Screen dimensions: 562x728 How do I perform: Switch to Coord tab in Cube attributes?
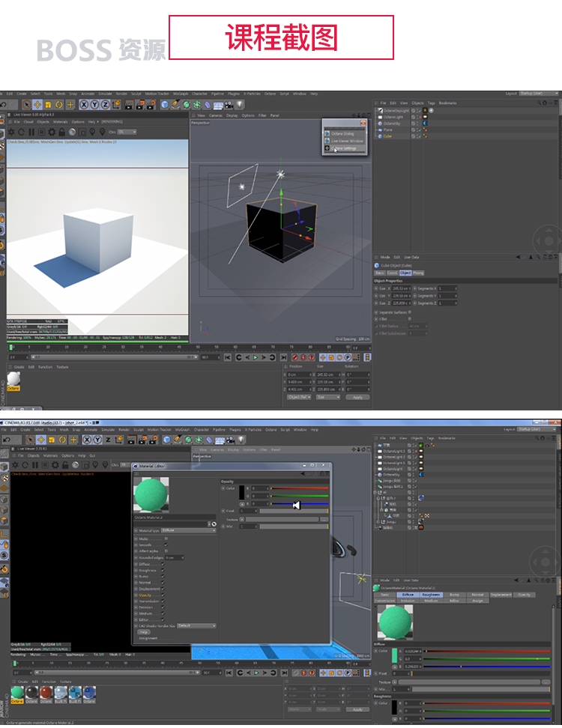click(x=393, y=273)
